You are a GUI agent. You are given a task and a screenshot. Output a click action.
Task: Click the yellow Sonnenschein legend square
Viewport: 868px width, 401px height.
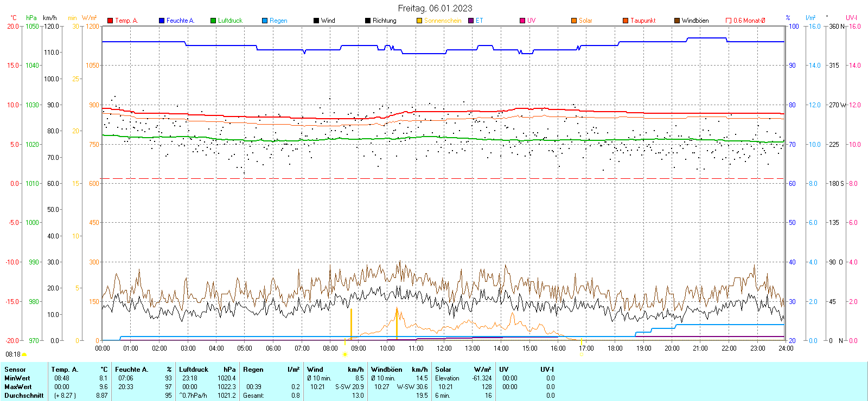pyautogui.click(x=419, y=21)
